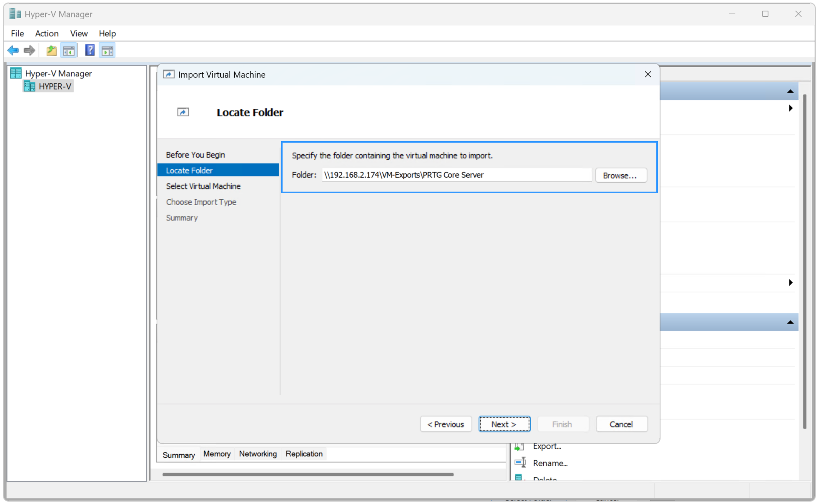Viewport: 818px width, 504px height.
Task: Select the HYPER-V server node
Action: coord(55,87)
